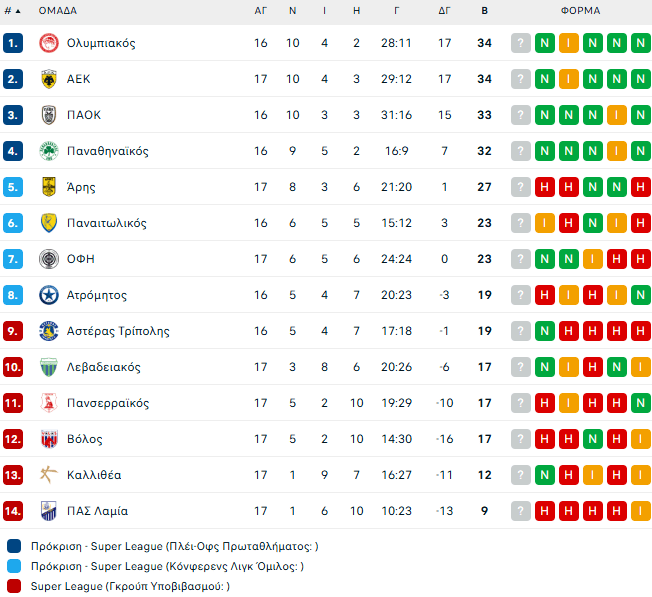Click the ΠΑΟΚ club crest icon
This screenshot has width=652, height=597.
tap(48, 115)
